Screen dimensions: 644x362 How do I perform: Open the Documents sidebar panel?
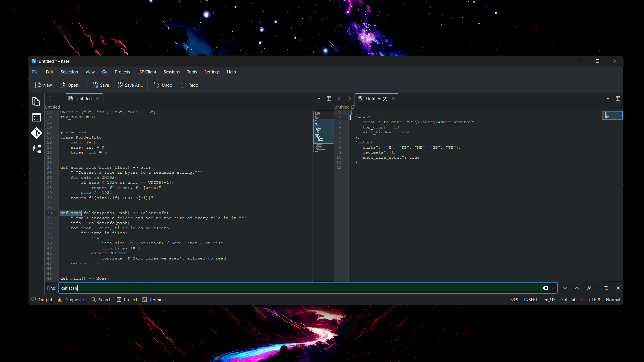[36, 101]
